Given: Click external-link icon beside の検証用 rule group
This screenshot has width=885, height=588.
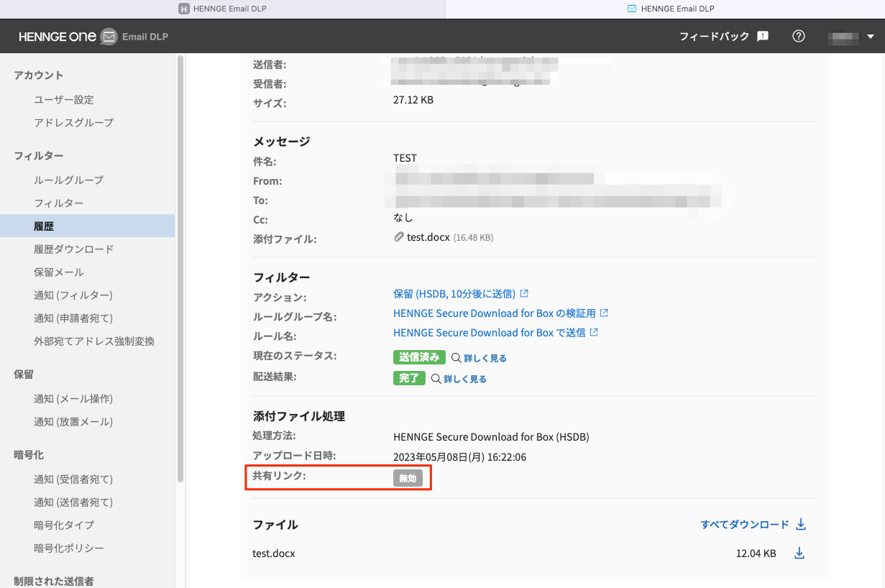Looking at the screenshot, I should (x=604, y=313).
